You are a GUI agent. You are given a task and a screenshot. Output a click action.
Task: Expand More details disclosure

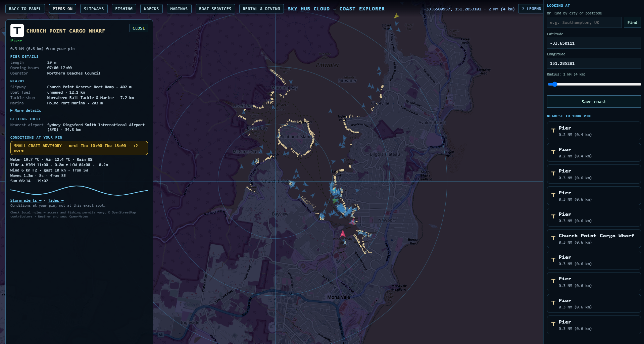[x=26, y=110]
